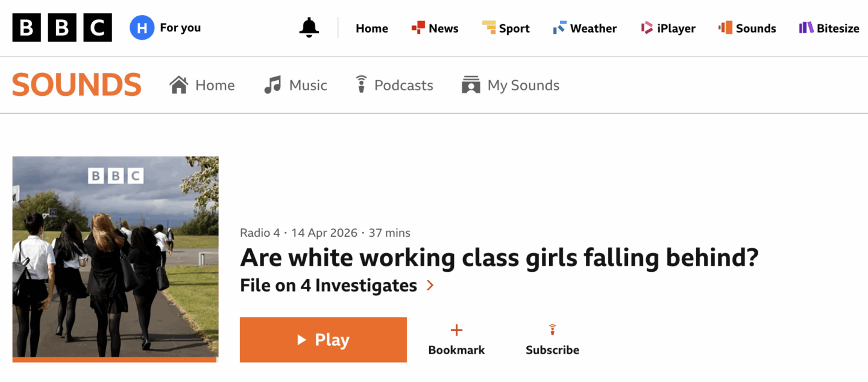This screenshot has width=868, height=382.
Task: Click the Sounds Home house icon
Action: click(x=179, y=85)
